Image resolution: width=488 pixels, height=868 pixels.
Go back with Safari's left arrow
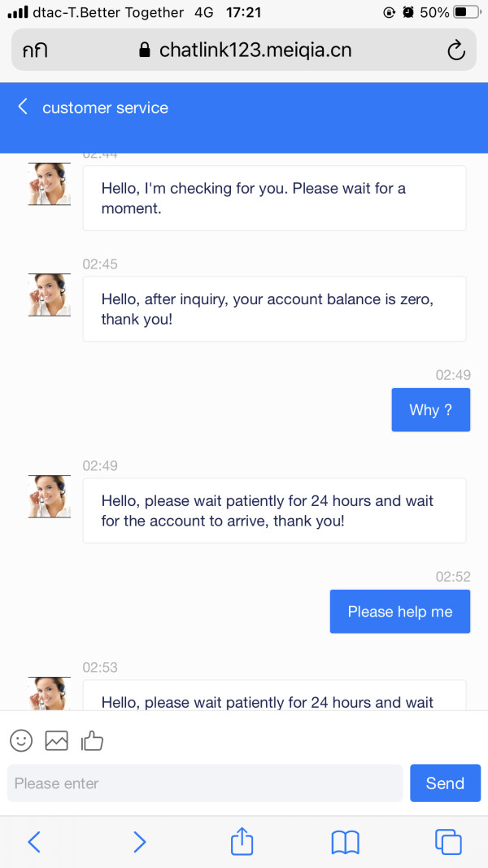click(x=34, y=842)
